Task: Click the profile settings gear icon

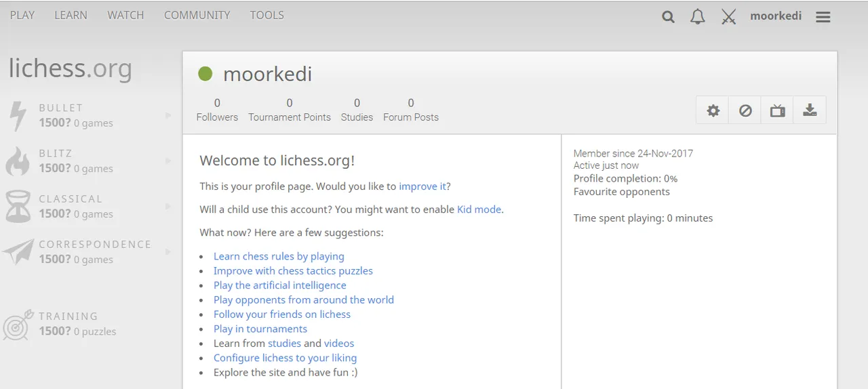Action: [713, 110]
